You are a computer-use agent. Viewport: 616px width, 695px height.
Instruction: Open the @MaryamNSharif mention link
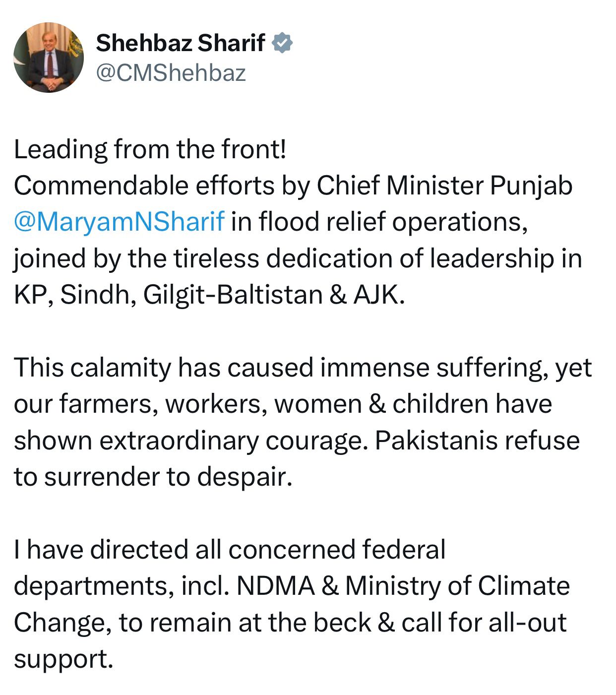(x=120, y=221)
